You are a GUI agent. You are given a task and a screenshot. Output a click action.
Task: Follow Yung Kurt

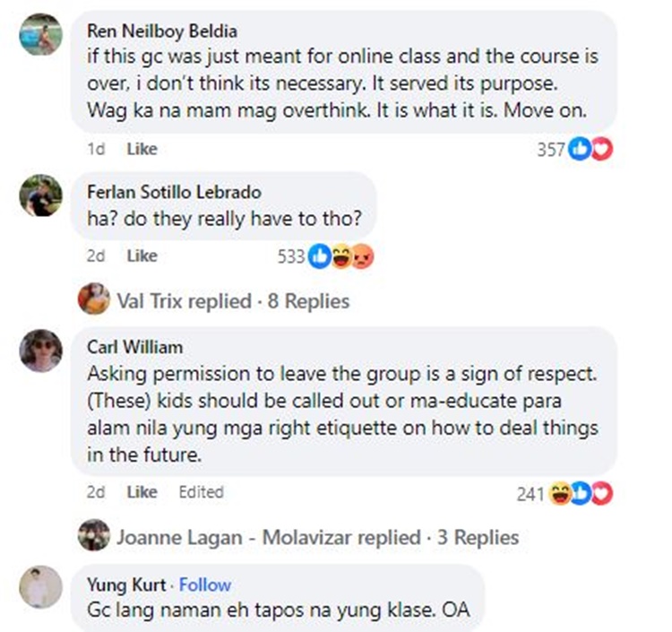coord(205,584)
